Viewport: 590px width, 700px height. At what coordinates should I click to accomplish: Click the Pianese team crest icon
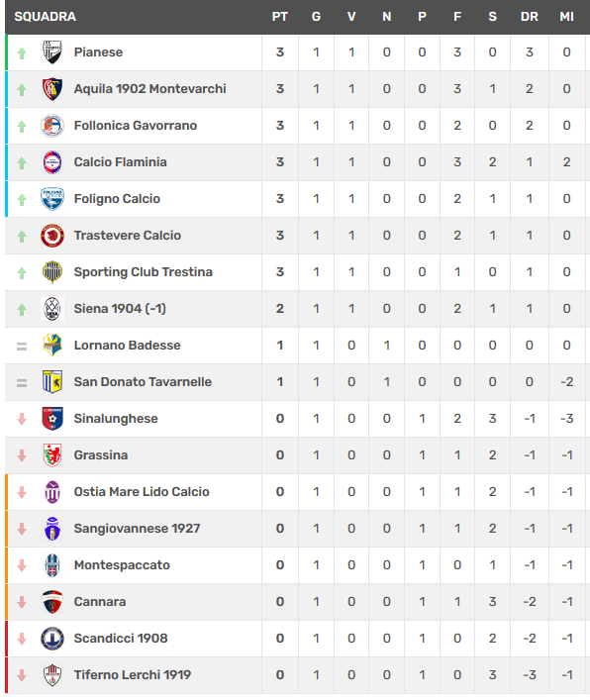(x=52, y=52)
